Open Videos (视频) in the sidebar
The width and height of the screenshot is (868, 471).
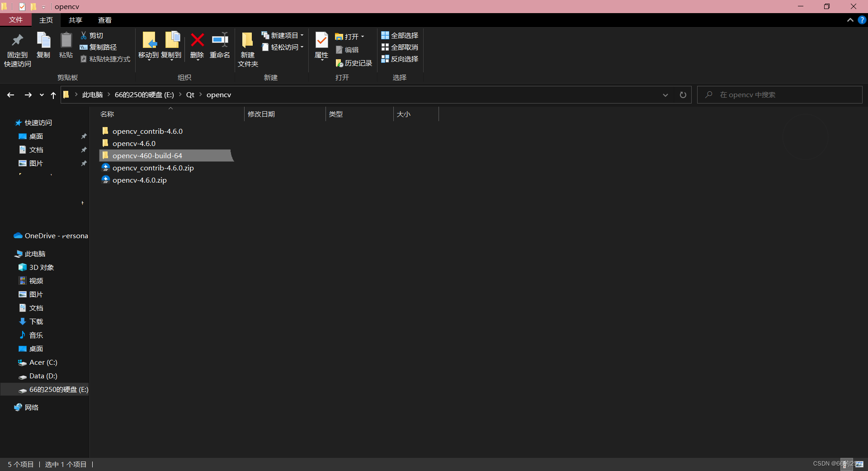pos(36,281)
